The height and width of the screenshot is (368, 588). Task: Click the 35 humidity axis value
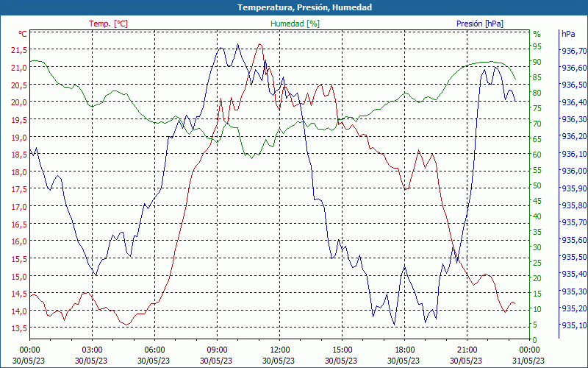537,232
